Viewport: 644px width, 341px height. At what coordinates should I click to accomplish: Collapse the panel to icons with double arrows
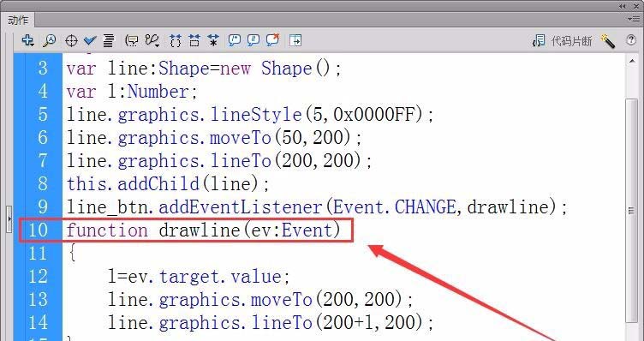(623, 6)
